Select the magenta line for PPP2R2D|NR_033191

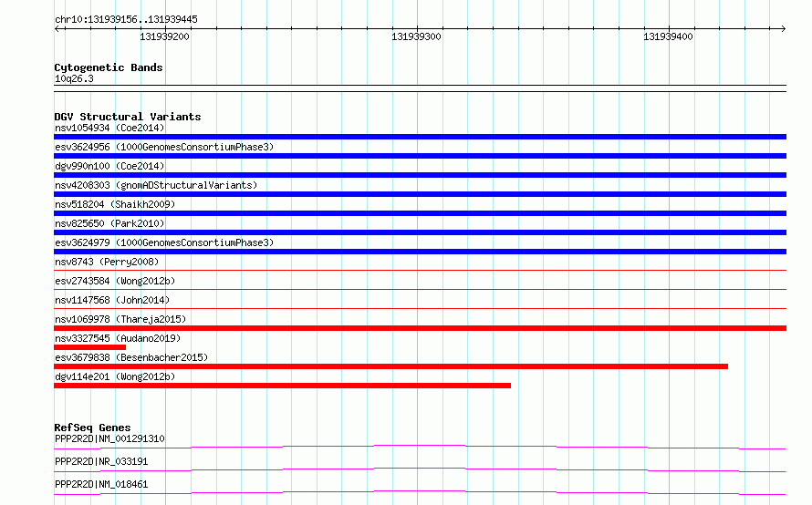tap(420, 469)
